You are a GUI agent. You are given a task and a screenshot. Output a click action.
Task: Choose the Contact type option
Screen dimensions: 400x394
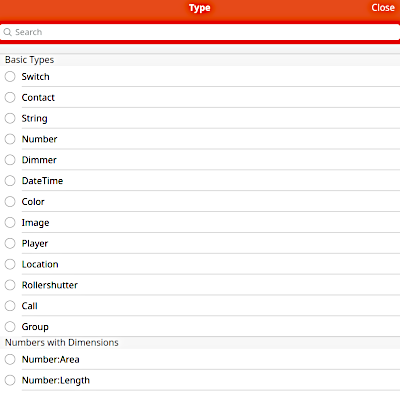tap(10, 98)
